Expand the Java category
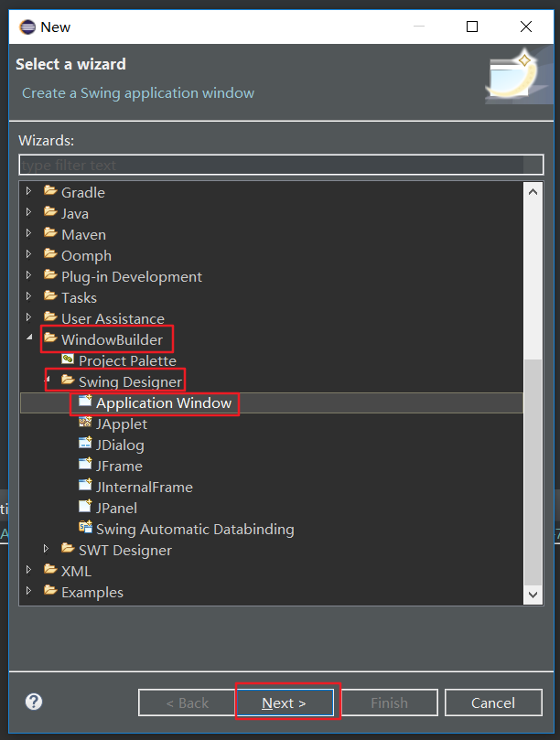560x740 pixels. click(27, 213)
